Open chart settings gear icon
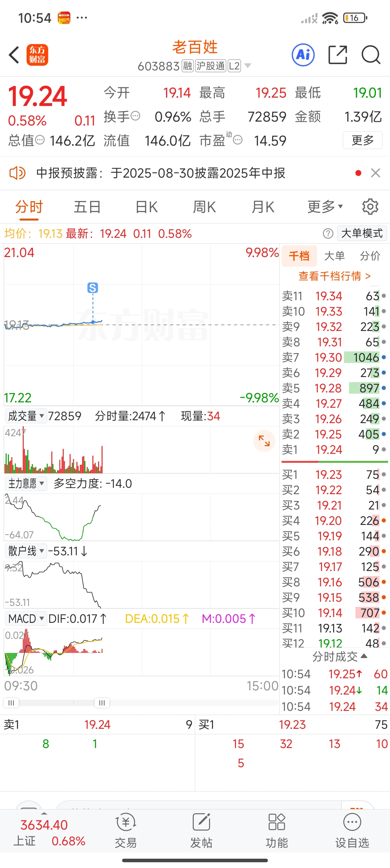 tap(370, 206)
